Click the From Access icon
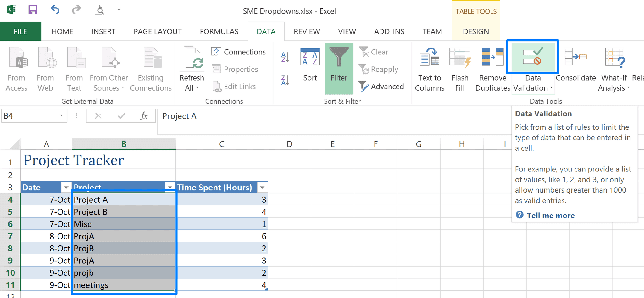The height and width of the screenshot is (298, 644). [x=16, y=68]
